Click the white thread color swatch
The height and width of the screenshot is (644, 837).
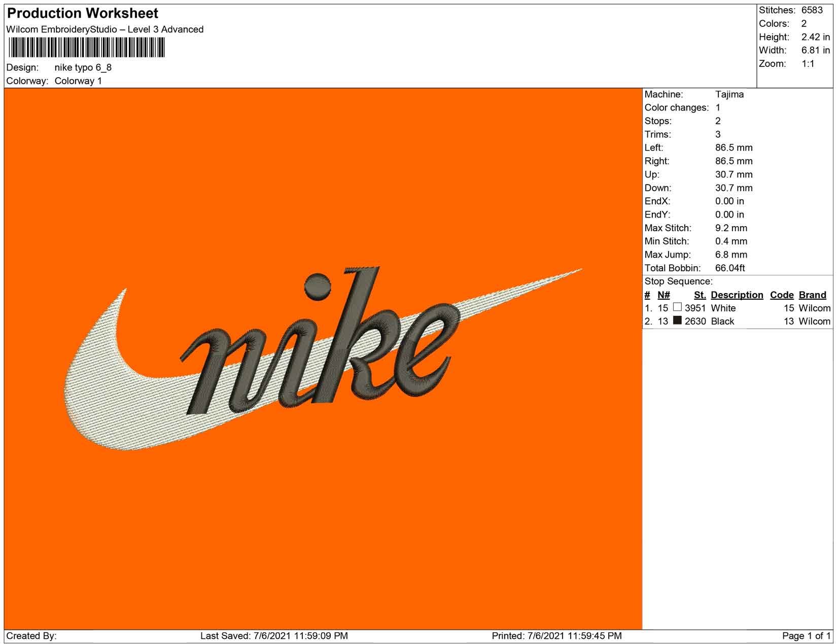[x=677, y=307]
